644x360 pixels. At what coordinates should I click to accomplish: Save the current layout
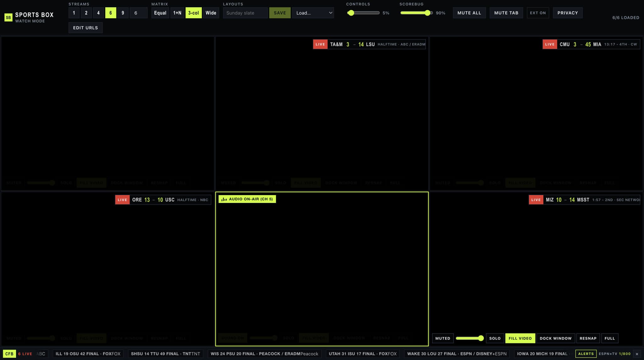point(280,13)
